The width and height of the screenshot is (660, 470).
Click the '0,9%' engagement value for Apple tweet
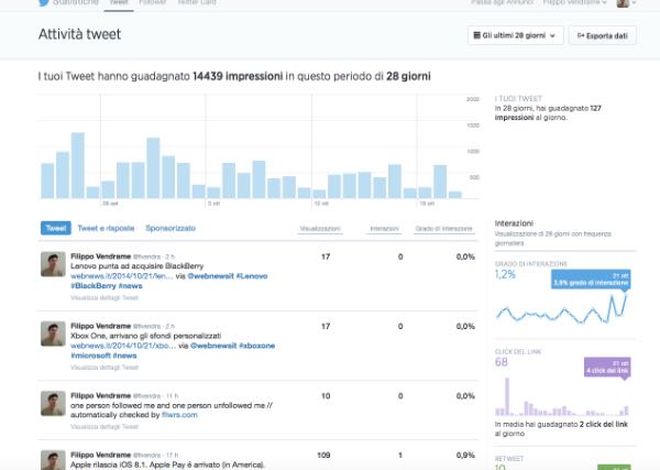(x=466, y=455)
